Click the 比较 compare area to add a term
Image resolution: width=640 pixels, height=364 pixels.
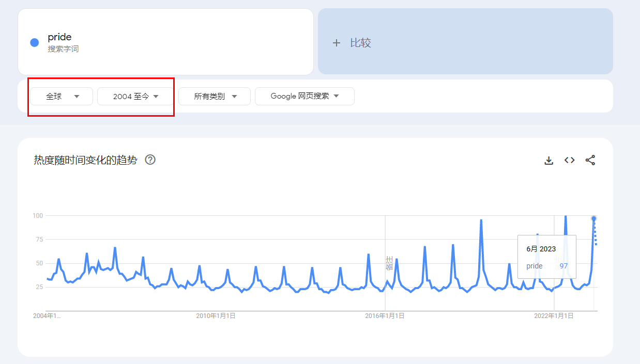tap(465, 41)
